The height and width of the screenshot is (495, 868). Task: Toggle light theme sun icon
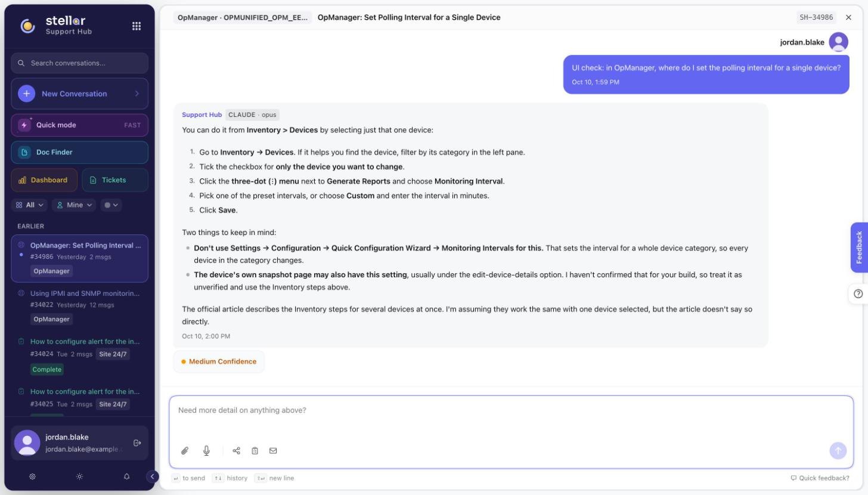click(x=79, y=477)
